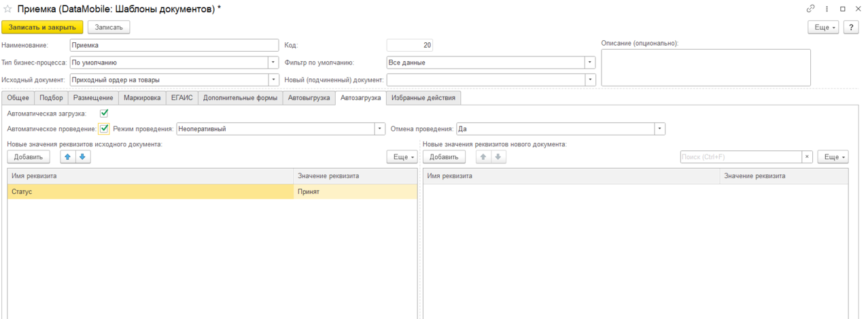Focus the Описание (опционально) text area
This screenshot has height=319, width=868.
[706, 67]
